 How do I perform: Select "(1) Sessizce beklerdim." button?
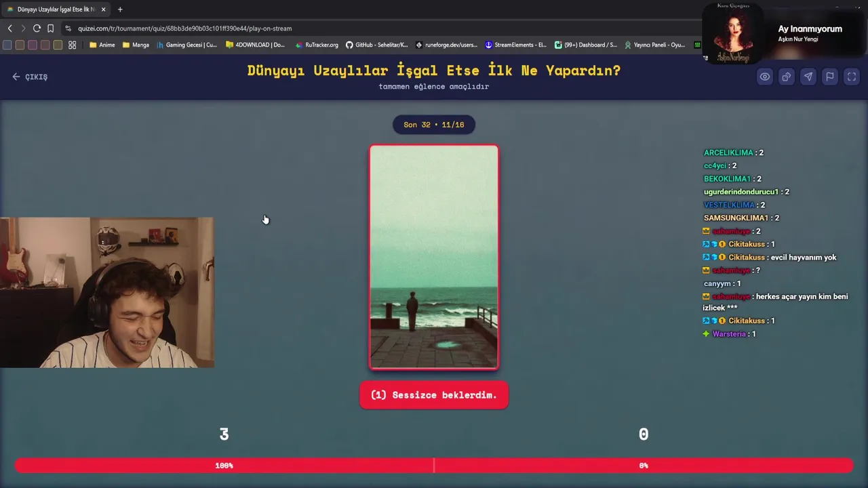434,395
